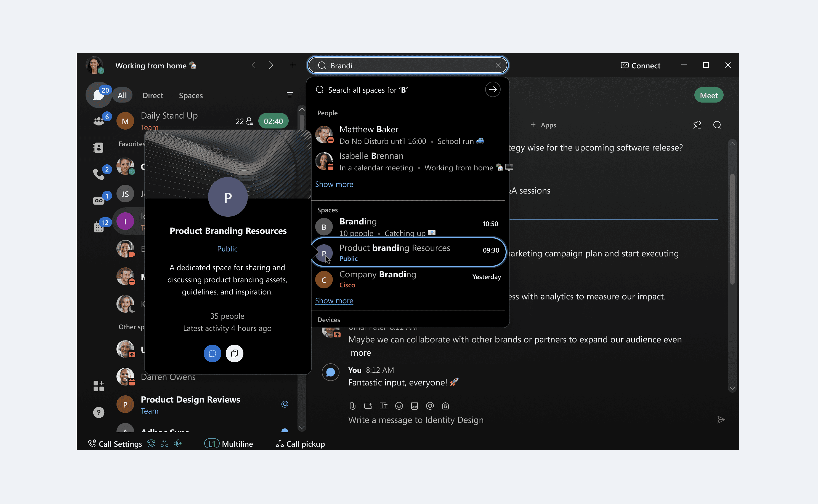Open the Help question mark icon

(x=99, y=412)
